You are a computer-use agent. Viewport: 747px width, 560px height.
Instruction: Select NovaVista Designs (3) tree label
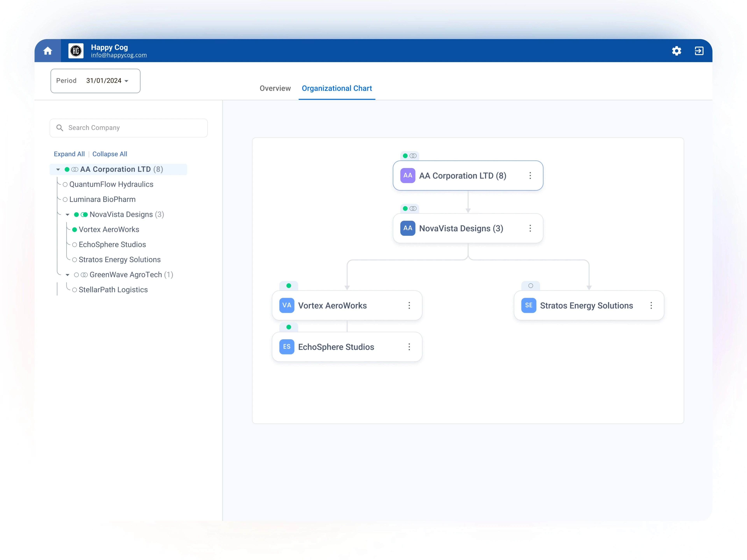pos(127,214)
